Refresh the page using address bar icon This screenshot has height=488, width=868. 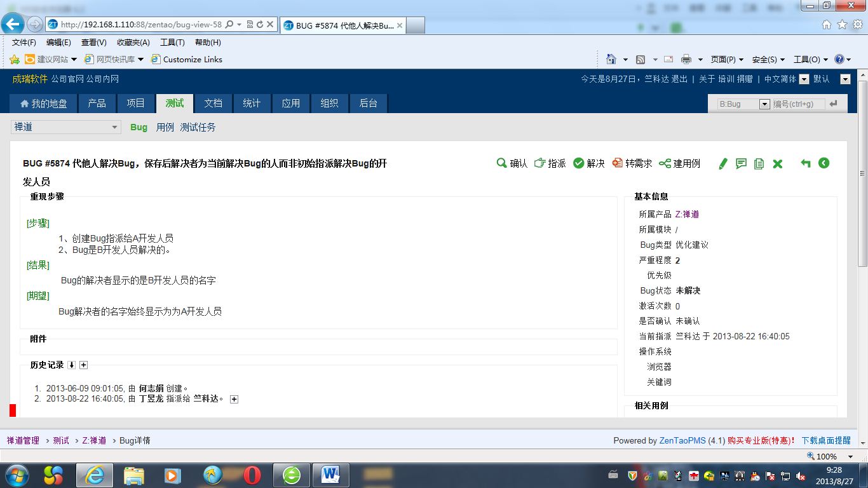pos(260,24)
